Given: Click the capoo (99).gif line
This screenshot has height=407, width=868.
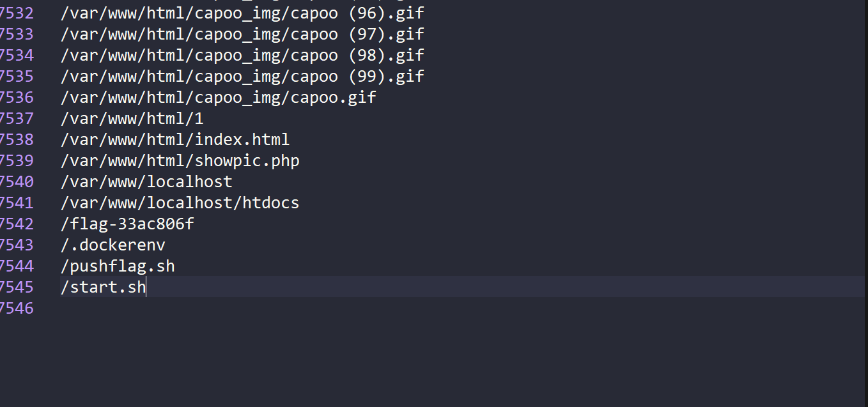Looking at the screenshot, I should click(242, 76).
